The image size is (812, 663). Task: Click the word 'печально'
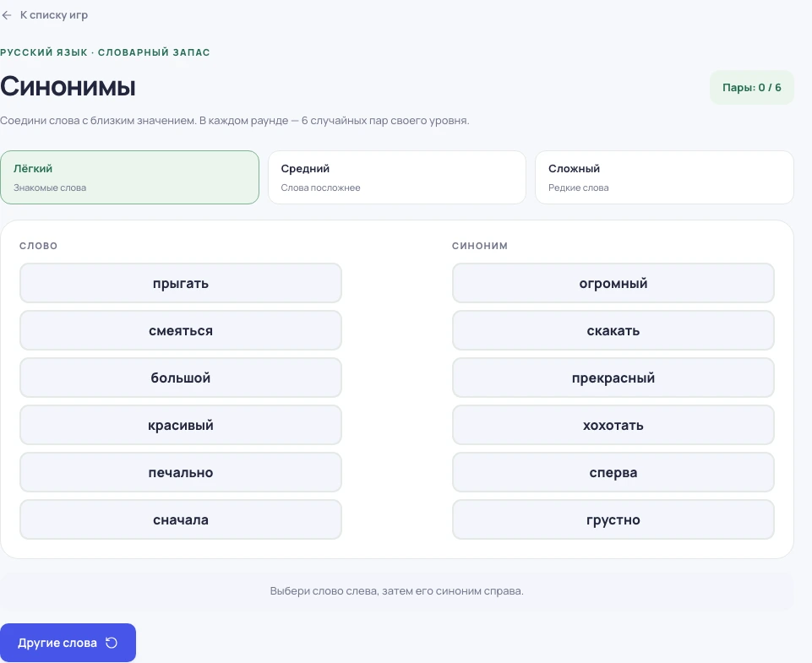click(x=181, y=472)
